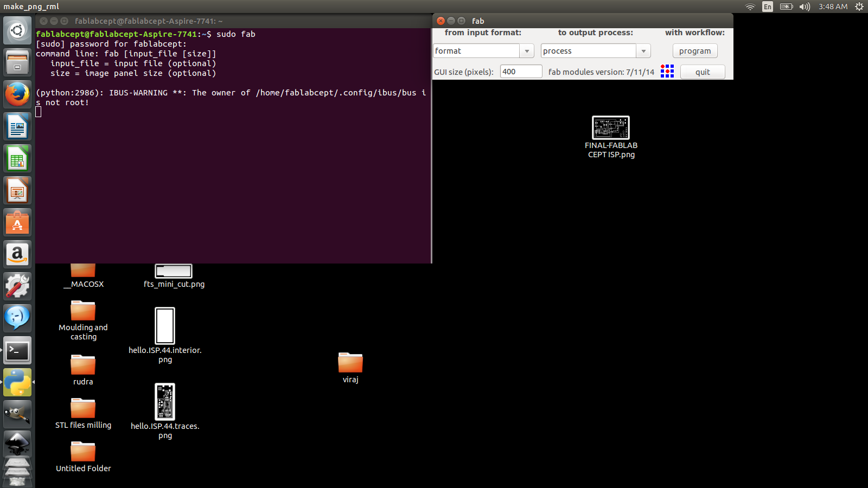Image resolution: width=868 pixels, height=488 pixels.
Task: Open the Empathy chat icon in the dock
Action: pyautogui.click(x=17, y=318)
